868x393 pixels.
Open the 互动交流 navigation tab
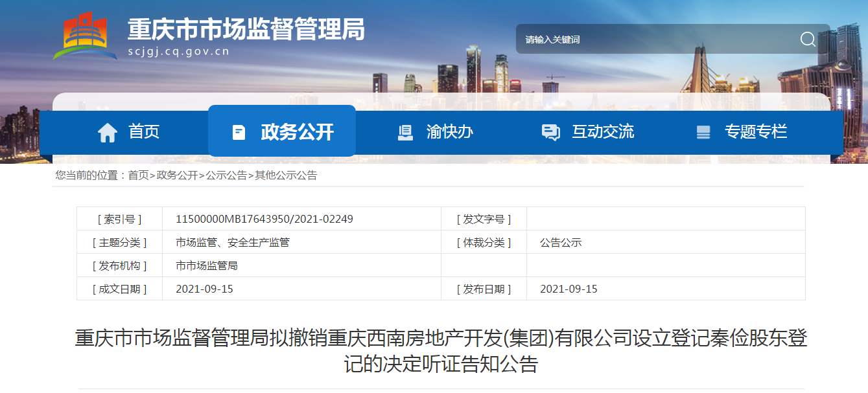click(x=588, y=132)
